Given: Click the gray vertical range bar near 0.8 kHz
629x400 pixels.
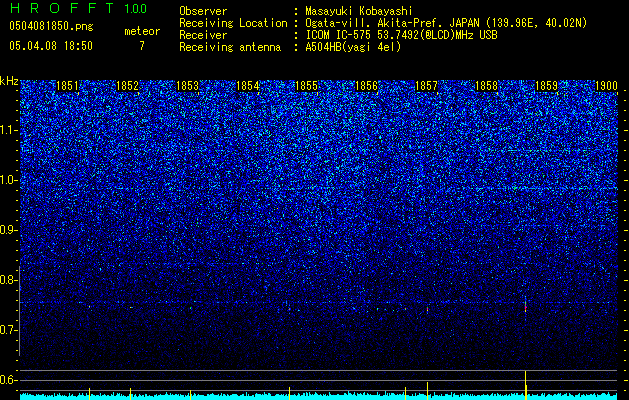Looking at the screenshot, I should (x=19, y=311).
